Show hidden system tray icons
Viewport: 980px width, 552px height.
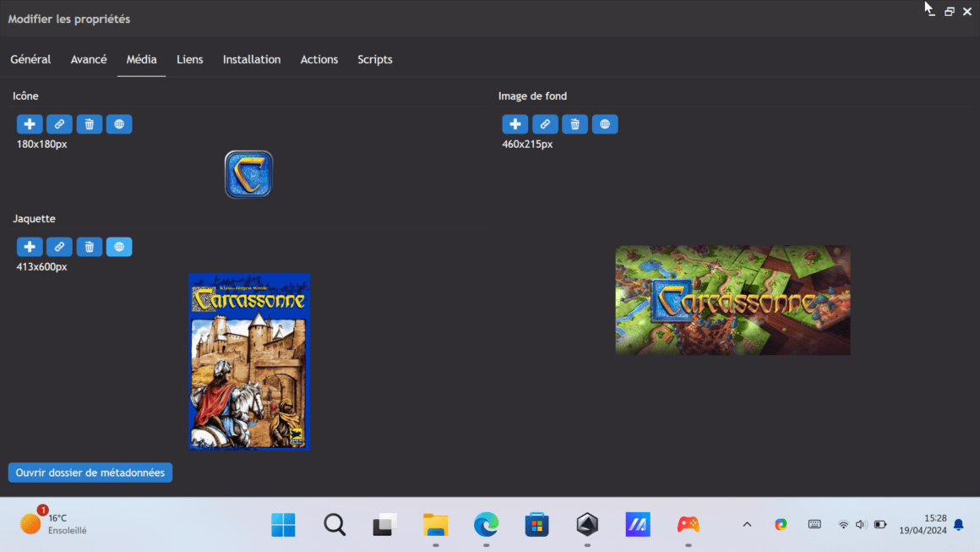747,524
